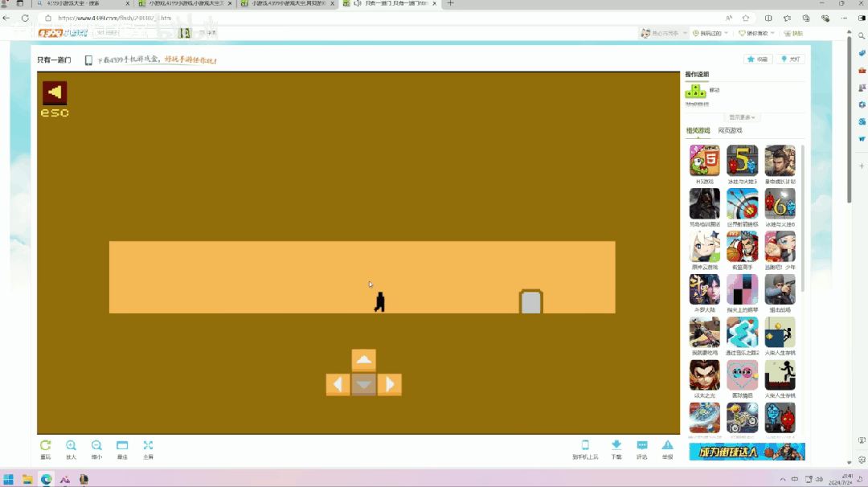Screen dimensions: 868x487
Task: Click the replay (重玩) icon below the game
Action: [46, 446]
